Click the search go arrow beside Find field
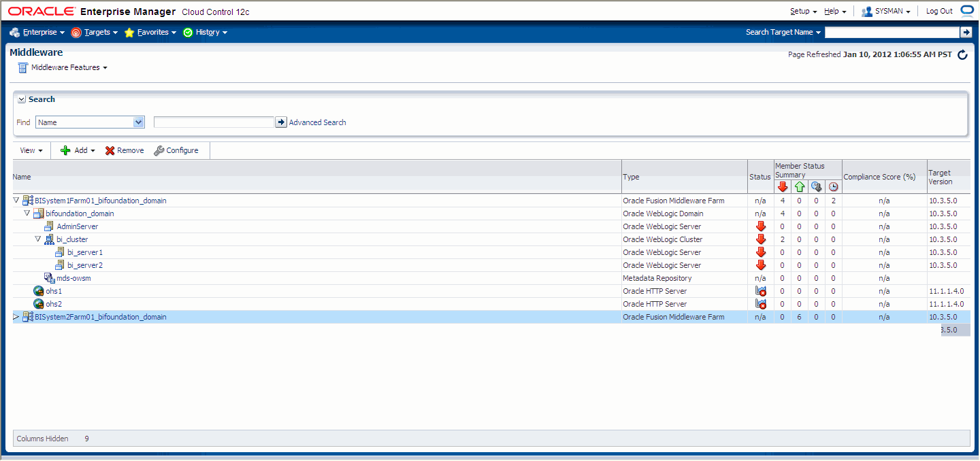This screenshot has height=461, width=980. point(281,122)
